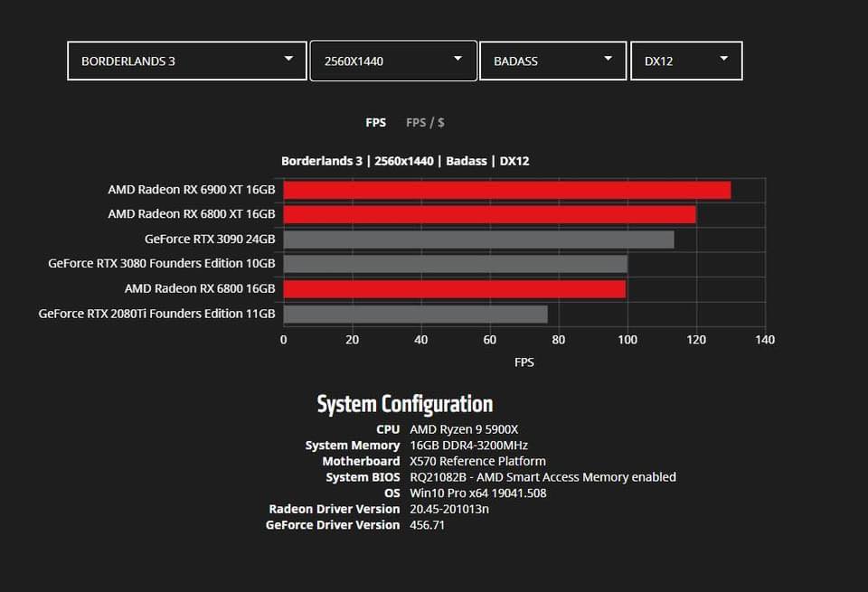
Task: Select 'GeForce RTX 3080 Founders Edition 10GB' label
Action: tap(162, 263)
